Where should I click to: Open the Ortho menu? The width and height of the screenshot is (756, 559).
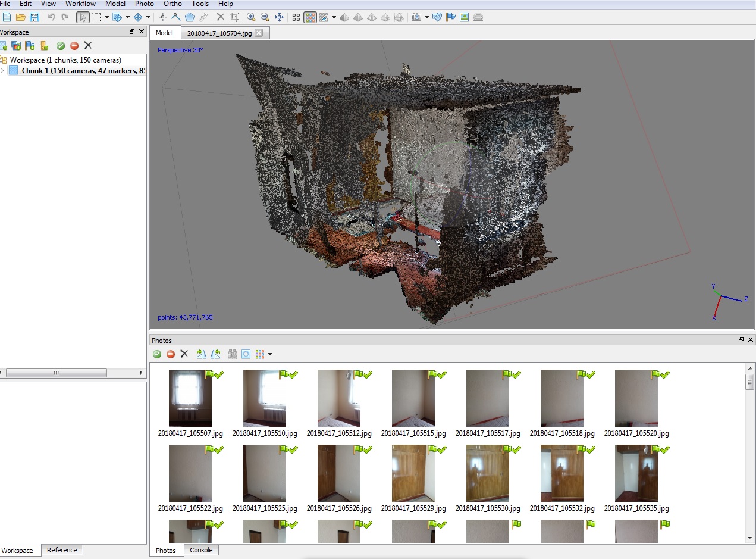coord(173,4)
